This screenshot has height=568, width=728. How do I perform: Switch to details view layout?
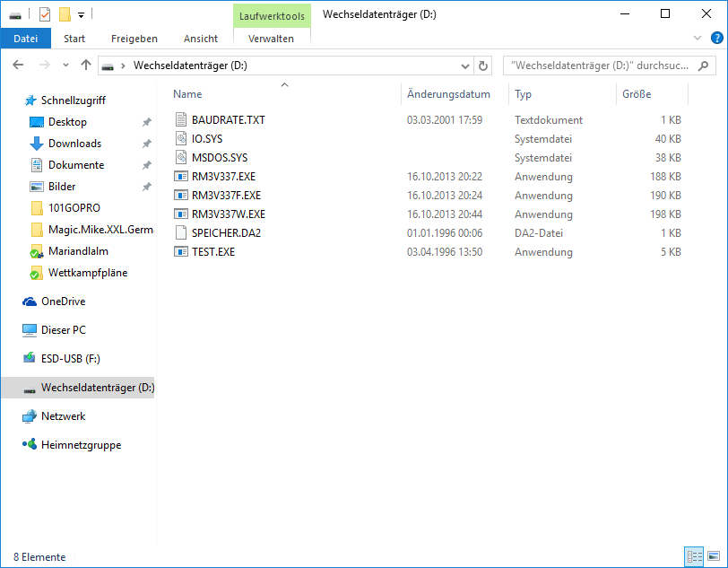pos(694,557)
